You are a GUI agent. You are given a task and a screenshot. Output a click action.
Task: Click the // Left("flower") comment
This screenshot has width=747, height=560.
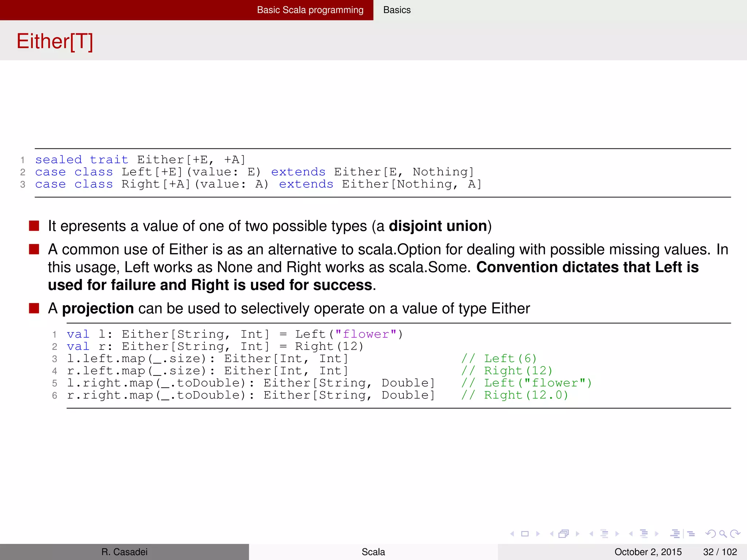[x=527, y=383]
